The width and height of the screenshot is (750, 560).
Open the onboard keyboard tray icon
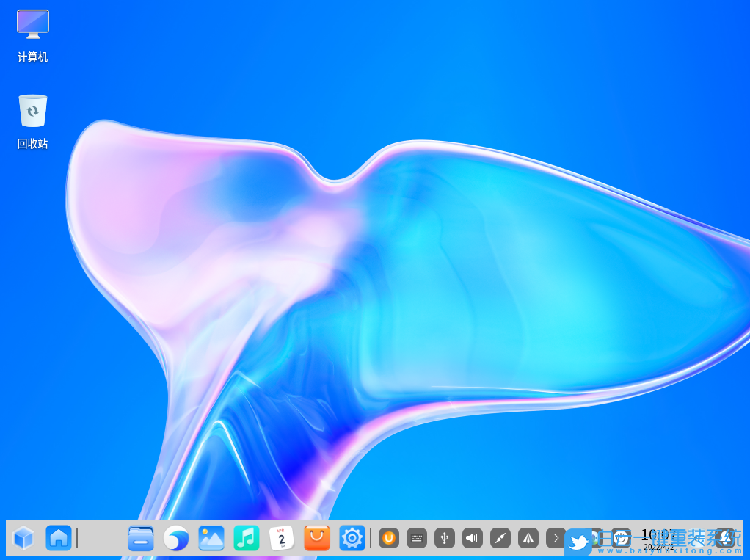(416, 538)
